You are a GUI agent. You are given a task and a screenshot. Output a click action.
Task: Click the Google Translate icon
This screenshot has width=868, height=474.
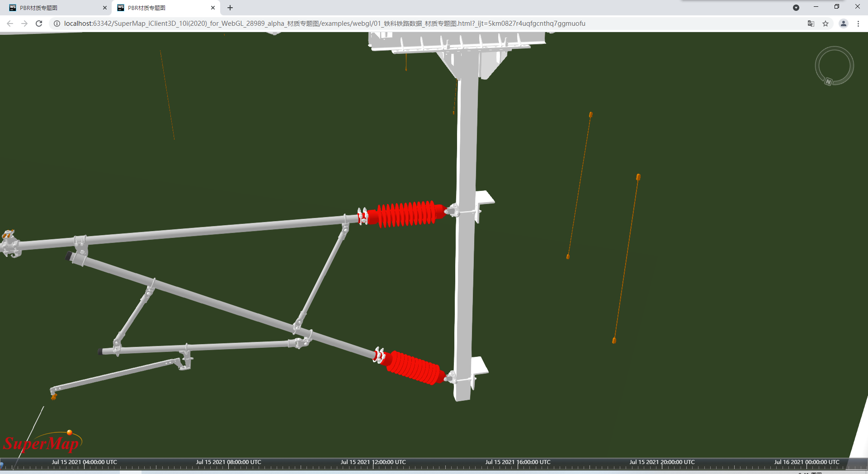click(811, 24)
